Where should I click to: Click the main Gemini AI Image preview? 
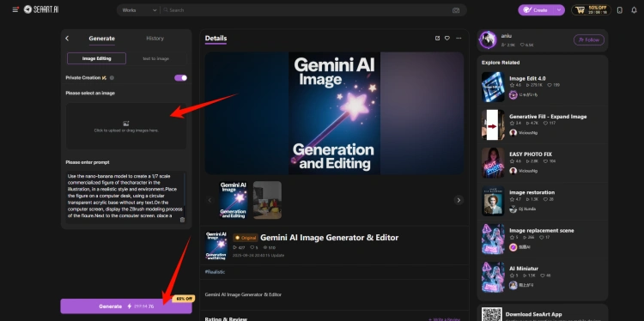[334, 113]
